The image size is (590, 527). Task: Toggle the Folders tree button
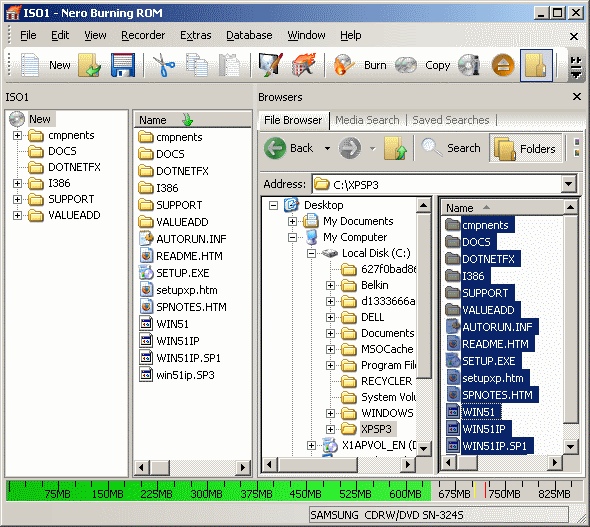[526, 148]
